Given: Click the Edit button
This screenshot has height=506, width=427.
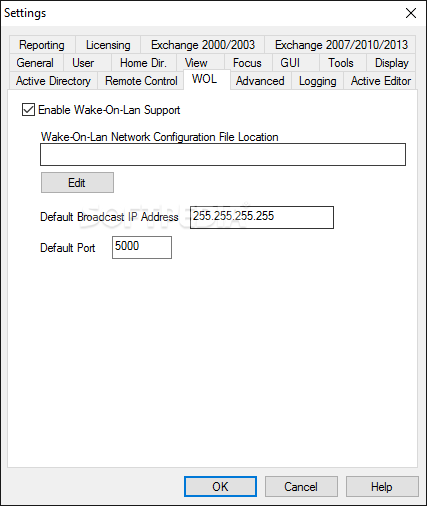Looking at the screenshot, I should (x=77, y=183).
